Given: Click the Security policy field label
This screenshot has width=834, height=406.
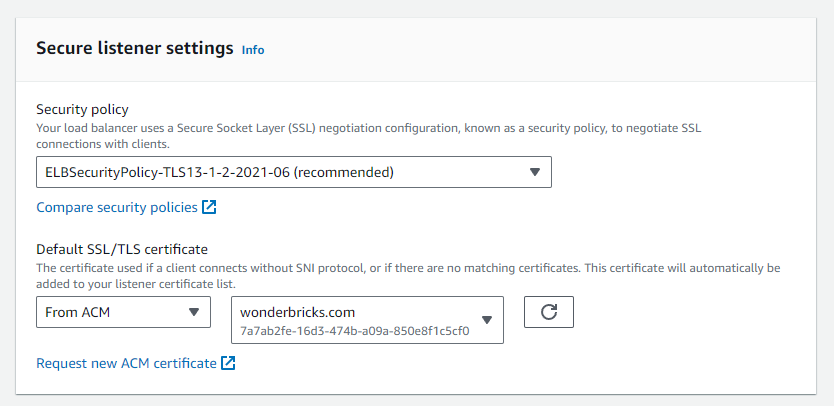Looking at the screenshot, I should tap(82, 109).
